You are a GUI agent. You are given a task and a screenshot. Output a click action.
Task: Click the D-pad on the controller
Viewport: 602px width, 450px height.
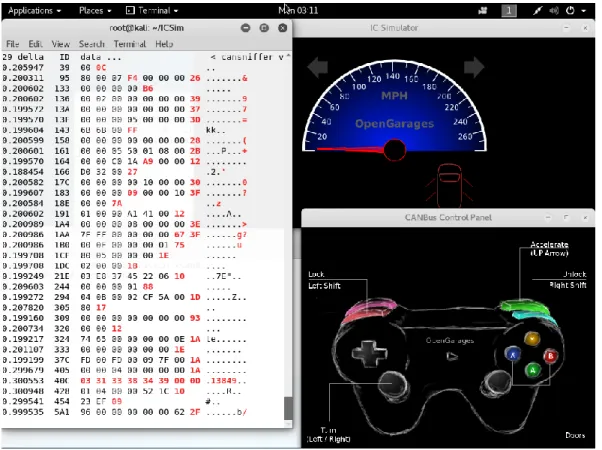click(x=369, y=354)
